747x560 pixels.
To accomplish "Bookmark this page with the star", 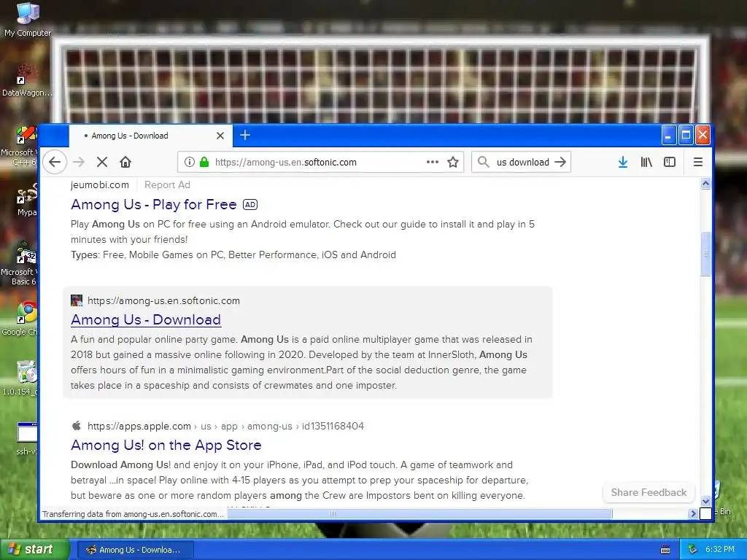I will coord(453,162).
